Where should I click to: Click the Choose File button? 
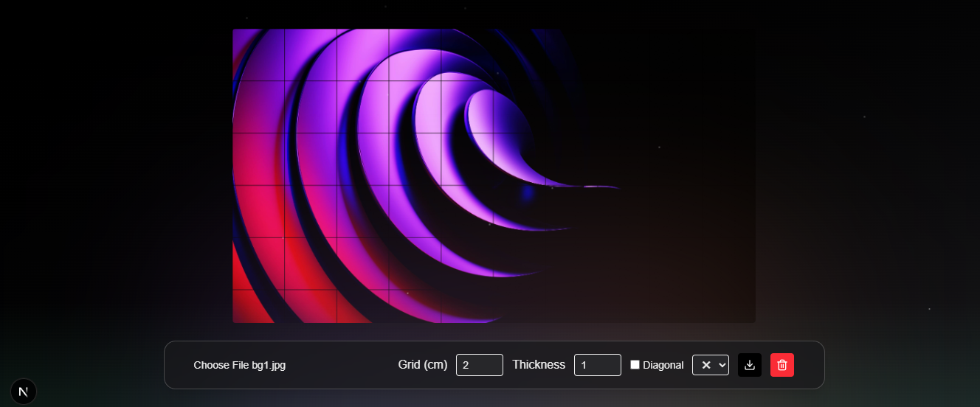(x=221, y=365)
